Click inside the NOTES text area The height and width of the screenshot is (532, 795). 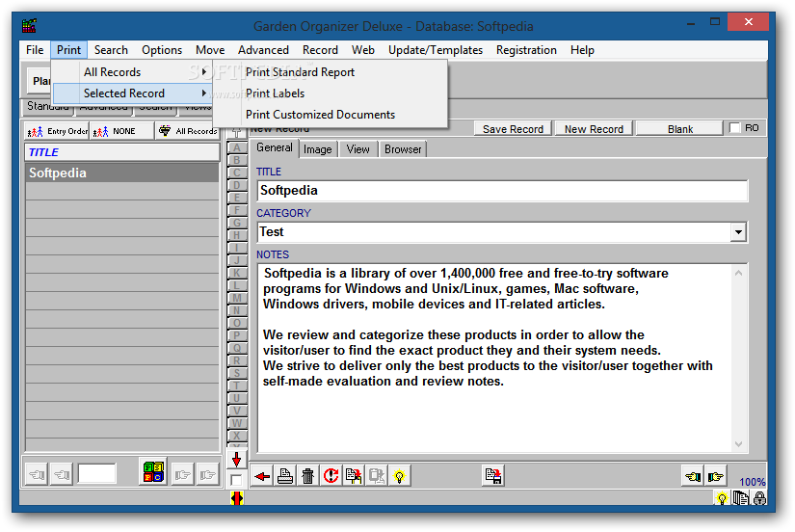click(494, 359)
